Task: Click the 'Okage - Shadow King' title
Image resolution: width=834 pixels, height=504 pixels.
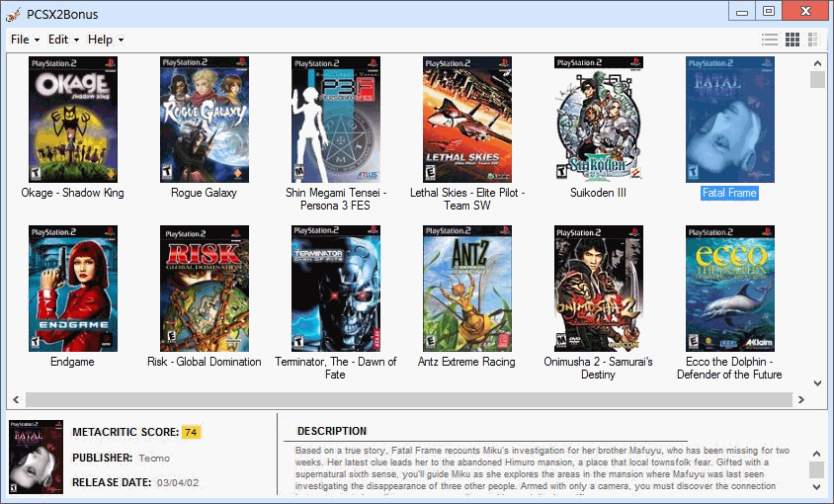Action: point(72,193)
